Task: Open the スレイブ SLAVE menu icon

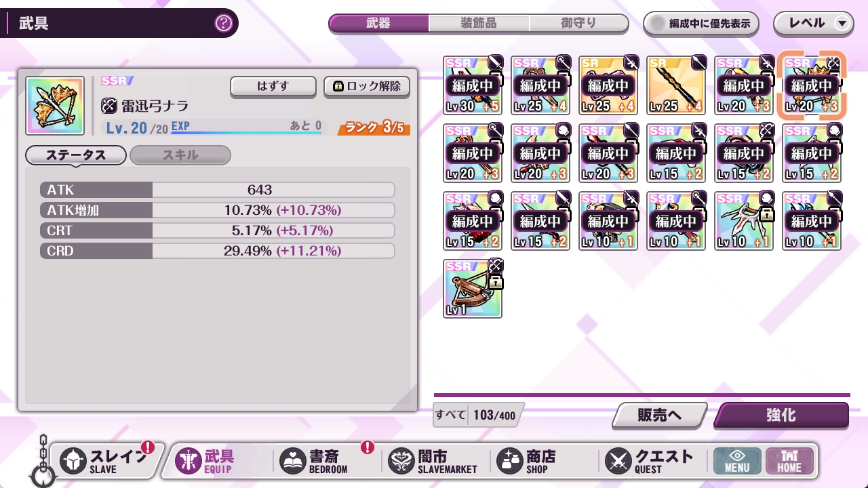Action: 73,461
